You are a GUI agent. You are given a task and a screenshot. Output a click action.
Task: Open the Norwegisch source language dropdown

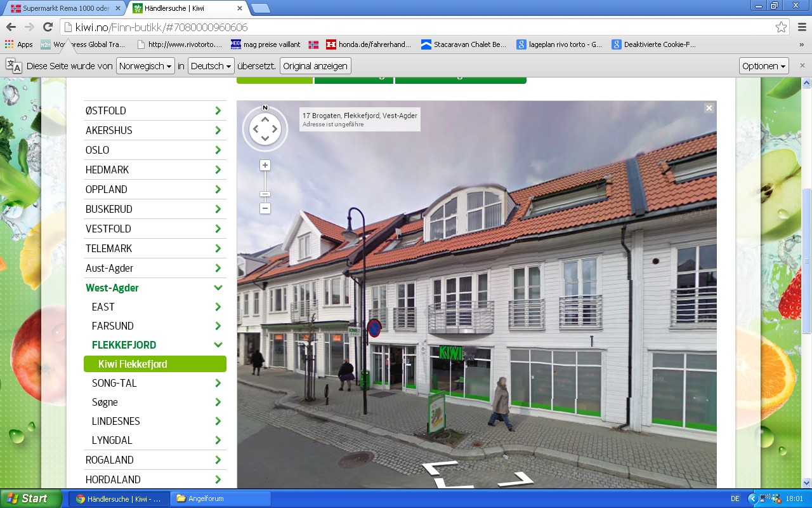[145, 66]
